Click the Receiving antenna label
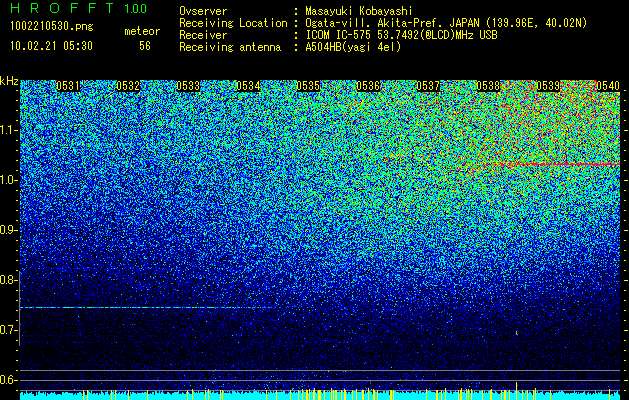 point(230,47)
